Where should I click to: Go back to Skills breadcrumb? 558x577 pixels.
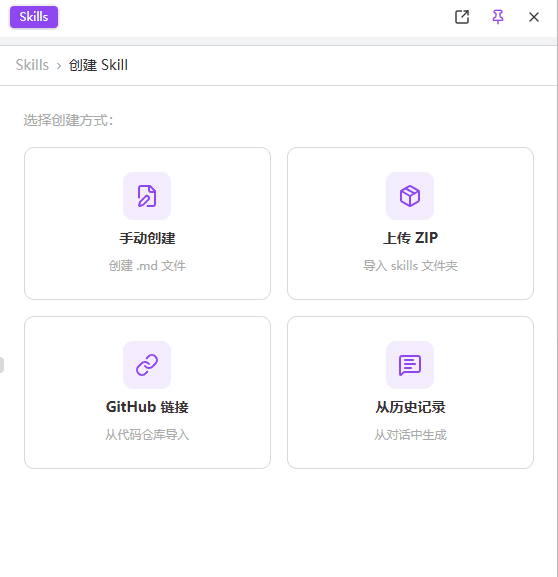pyautogui.click(x=32, y=65)
